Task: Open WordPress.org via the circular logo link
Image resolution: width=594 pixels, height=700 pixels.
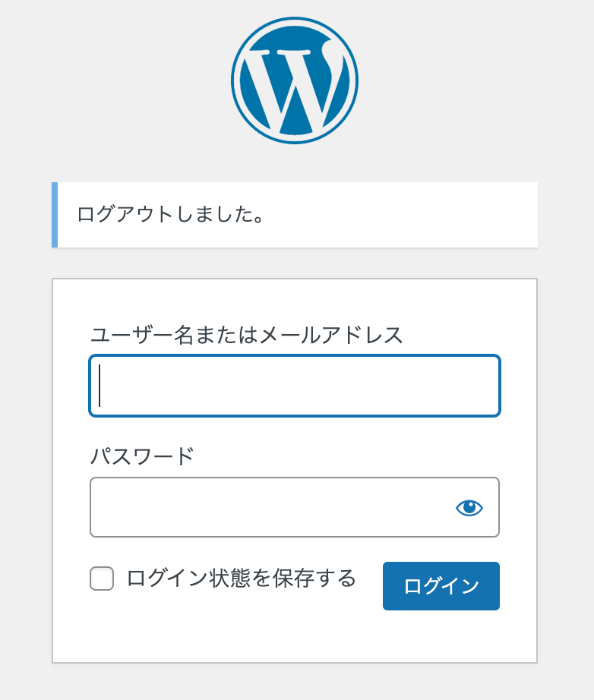Action: pos(295,81)
